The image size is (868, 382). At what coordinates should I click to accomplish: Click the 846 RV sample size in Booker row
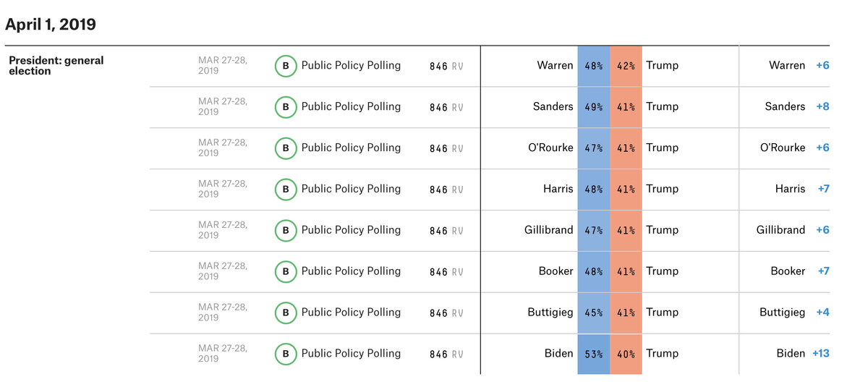pos(446,272)
